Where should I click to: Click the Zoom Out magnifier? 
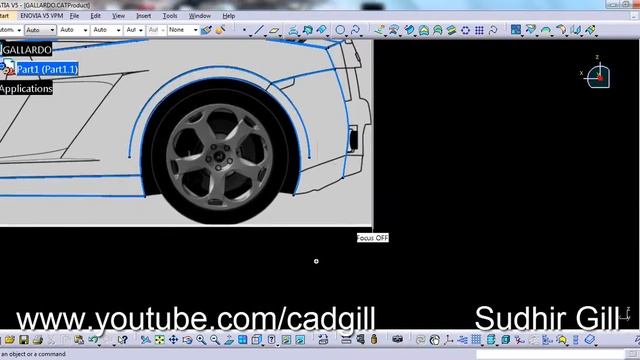[215, 340]
